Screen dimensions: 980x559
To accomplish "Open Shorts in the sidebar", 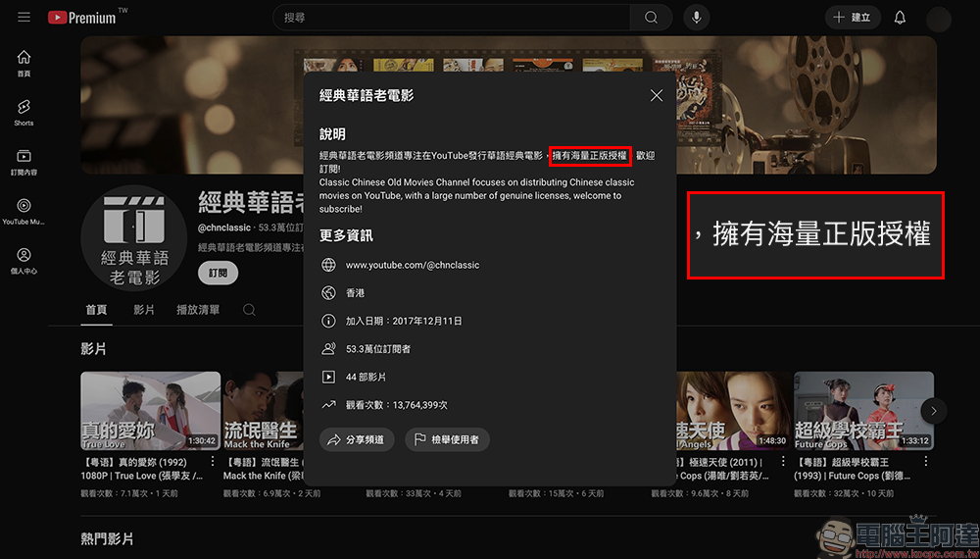I will pos(24,113).
